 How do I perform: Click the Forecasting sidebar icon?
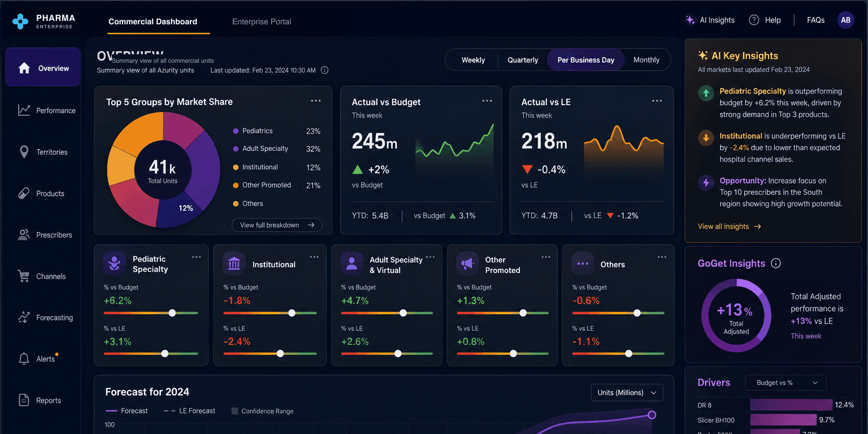tap(24, 318)
